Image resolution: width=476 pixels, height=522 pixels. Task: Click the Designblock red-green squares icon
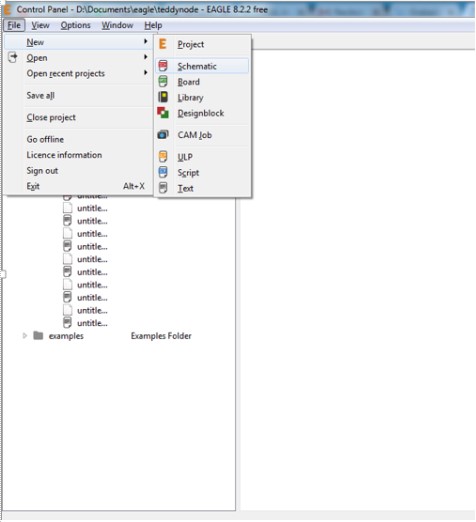163,112
